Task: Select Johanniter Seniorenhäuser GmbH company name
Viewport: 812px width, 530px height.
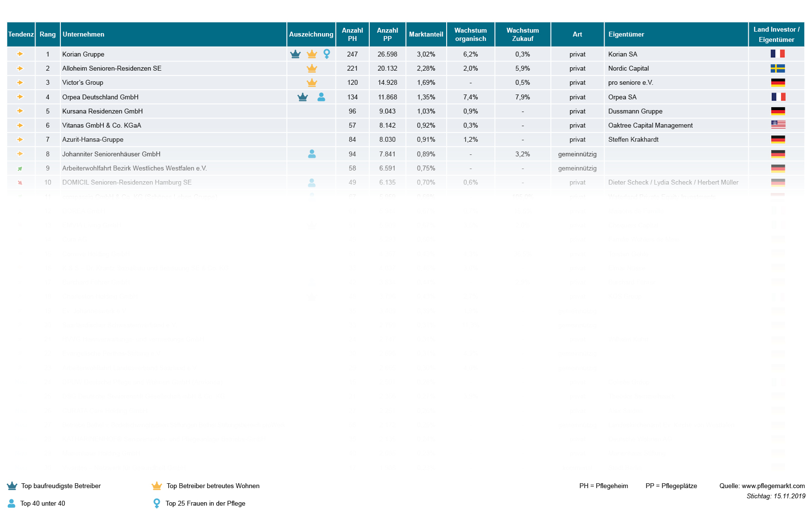Action: pyautogui.click(x=112, y=154)
